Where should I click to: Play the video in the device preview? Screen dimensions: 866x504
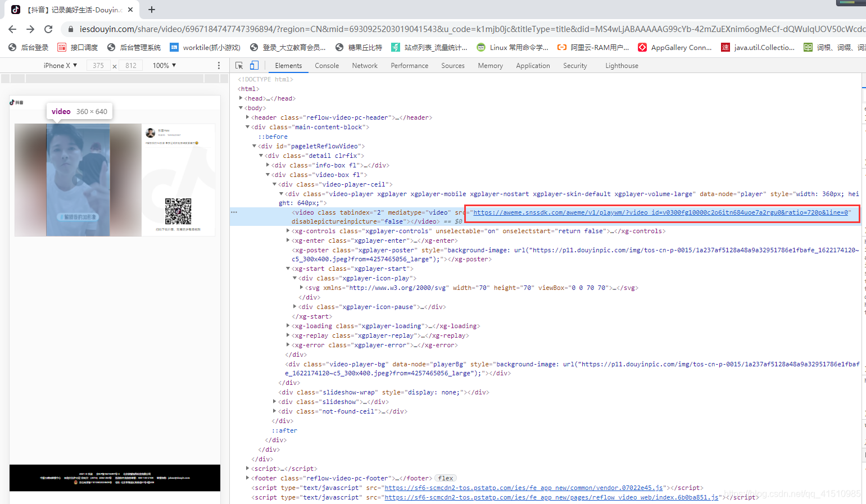[x=78, y=180]
